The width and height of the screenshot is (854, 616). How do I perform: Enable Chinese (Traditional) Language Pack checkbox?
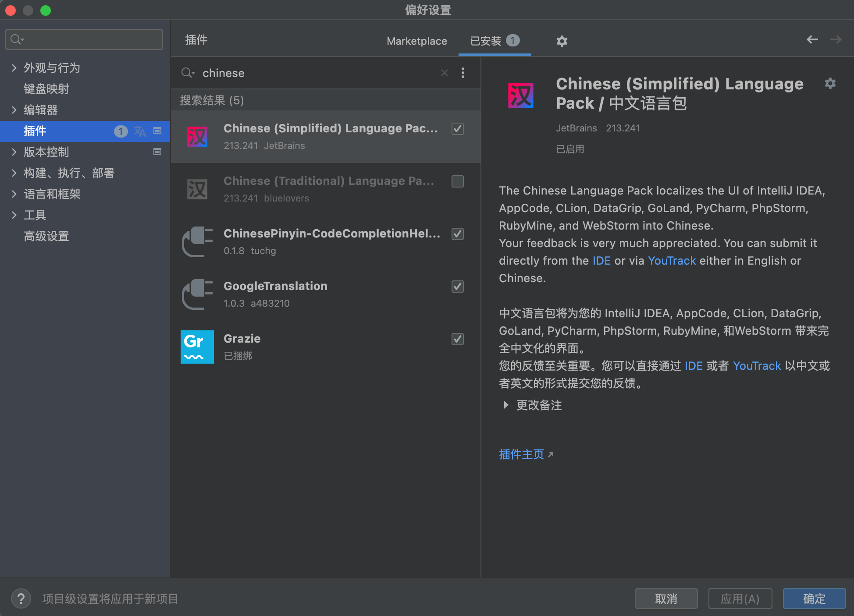457,181
